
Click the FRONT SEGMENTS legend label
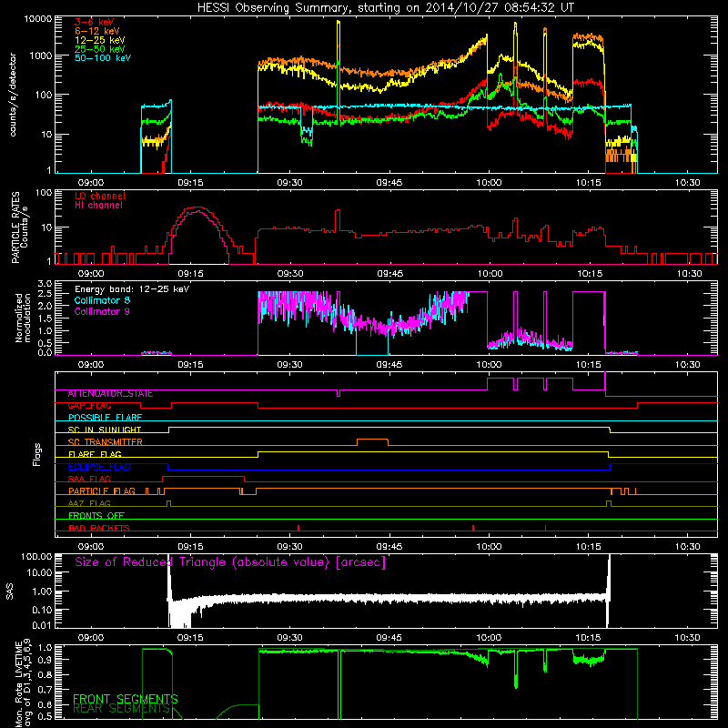(126, 699)
